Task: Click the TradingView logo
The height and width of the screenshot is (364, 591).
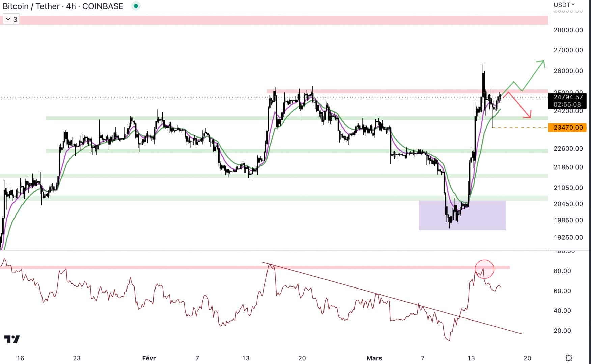Action: tap(12, 339)
